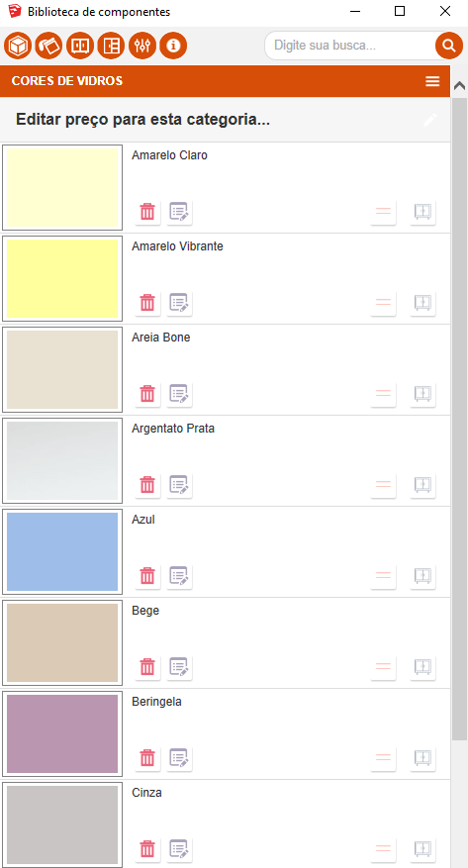Edit details of Amarelo Vibrante
468x868 pixels.
[x=179, y=303]
